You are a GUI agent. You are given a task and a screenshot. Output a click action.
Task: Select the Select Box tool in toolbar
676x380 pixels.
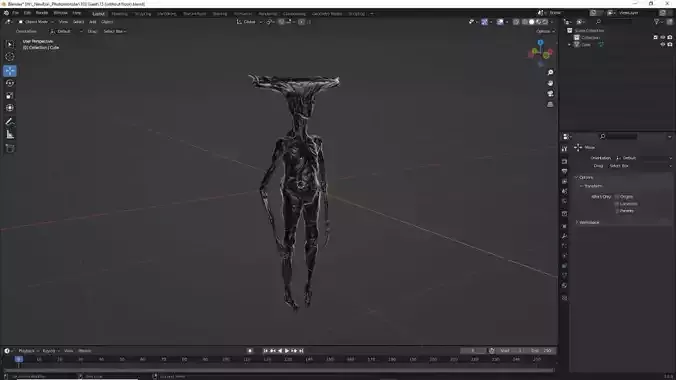click(10, 44)
